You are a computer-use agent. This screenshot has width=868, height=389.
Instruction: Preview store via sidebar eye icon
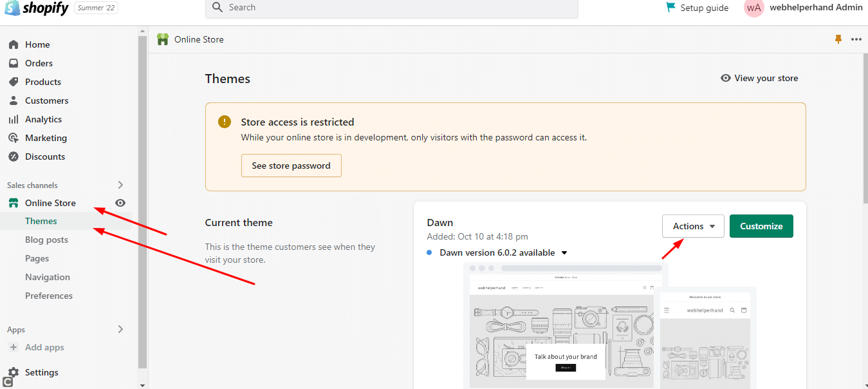[120, 203]
